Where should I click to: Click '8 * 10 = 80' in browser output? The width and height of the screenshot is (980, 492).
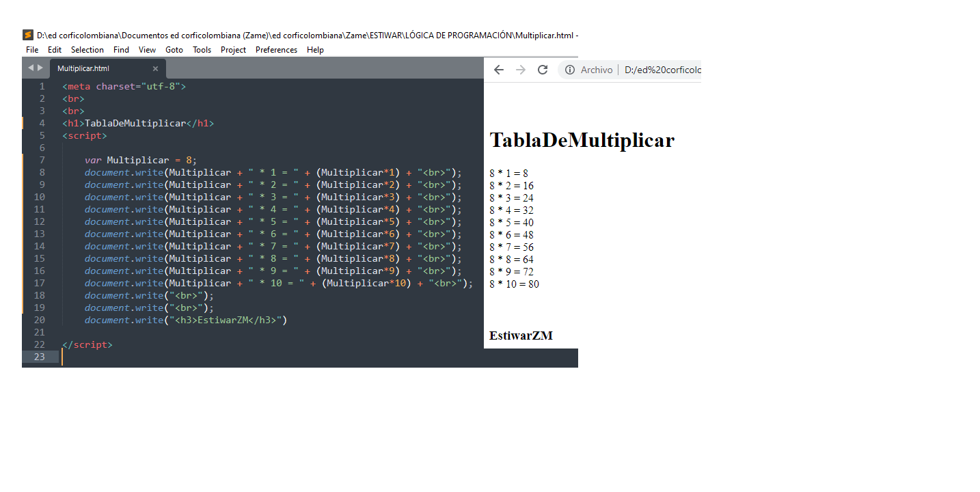(514, 284)
